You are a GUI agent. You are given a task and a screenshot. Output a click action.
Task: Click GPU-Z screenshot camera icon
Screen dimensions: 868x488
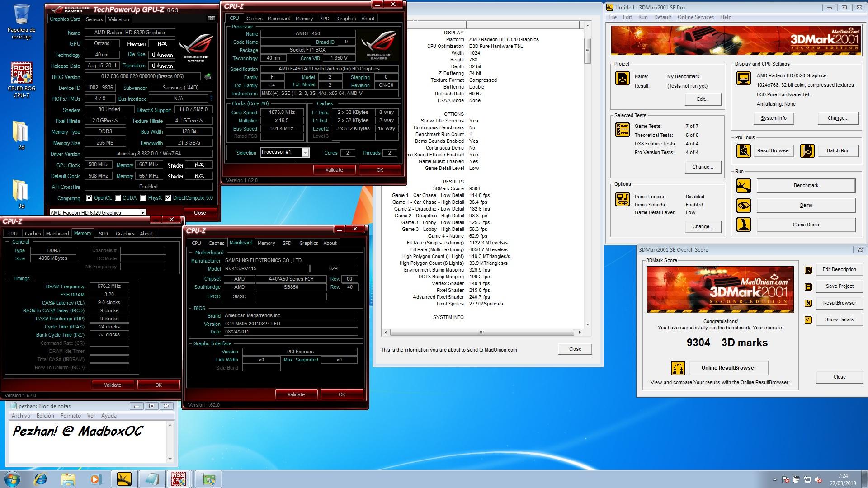211,19
